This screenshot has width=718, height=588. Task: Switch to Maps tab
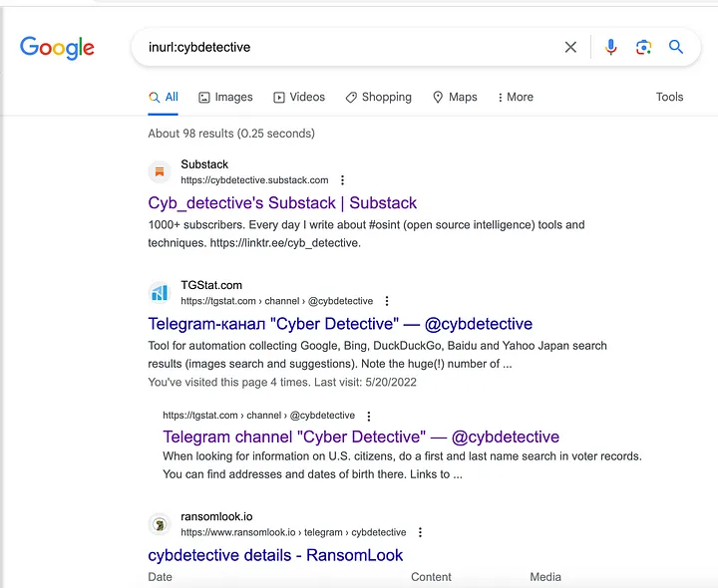coord(455,97)
